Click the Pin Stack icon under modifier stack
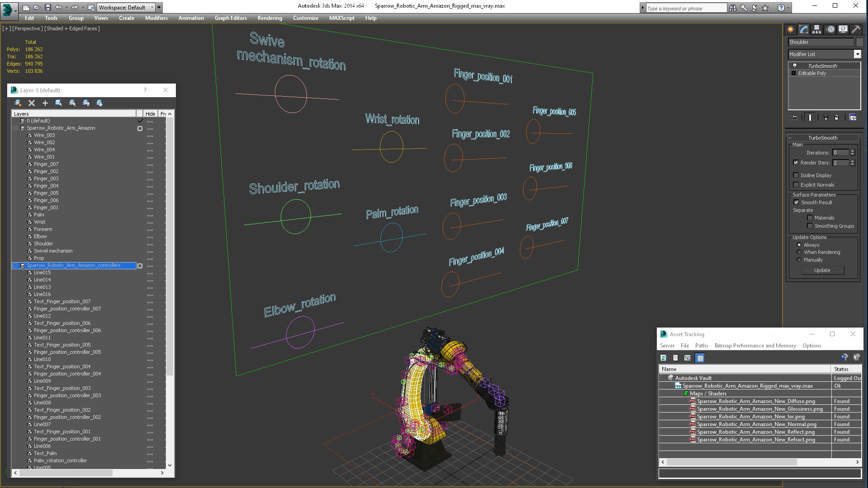This screenshot has width=868, height=488. (794, 117)
